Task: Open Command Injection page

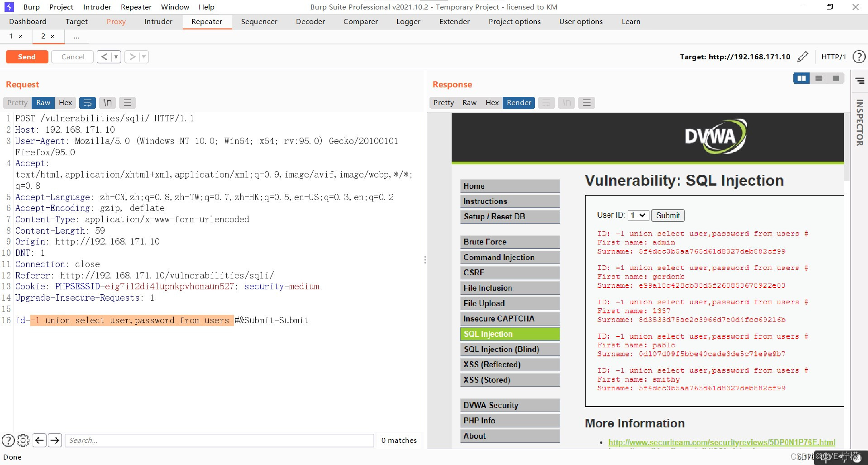Action: pos(510,257)
